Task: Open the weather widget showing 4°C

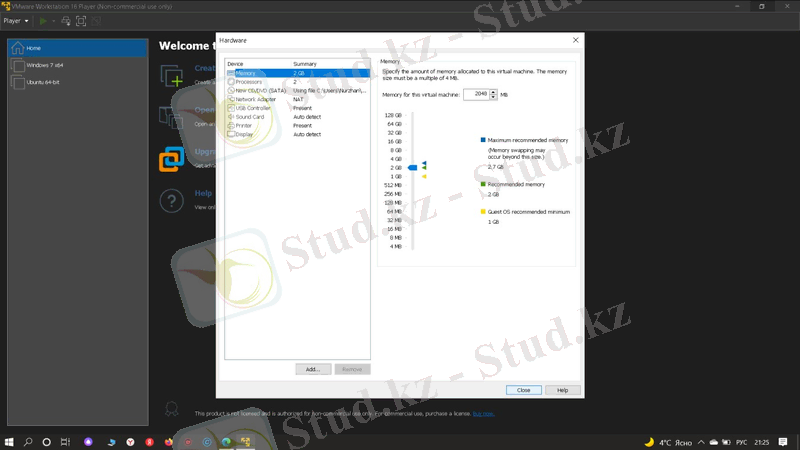Action: (x=667, y=442)
